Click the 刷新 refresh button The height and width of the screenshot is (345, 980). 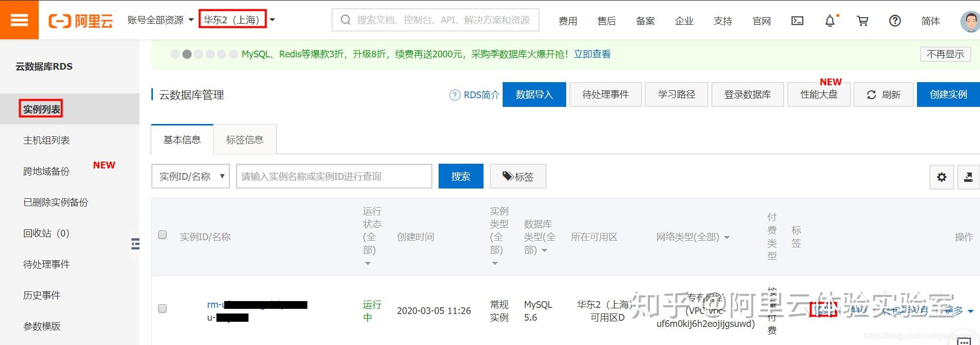883,95
